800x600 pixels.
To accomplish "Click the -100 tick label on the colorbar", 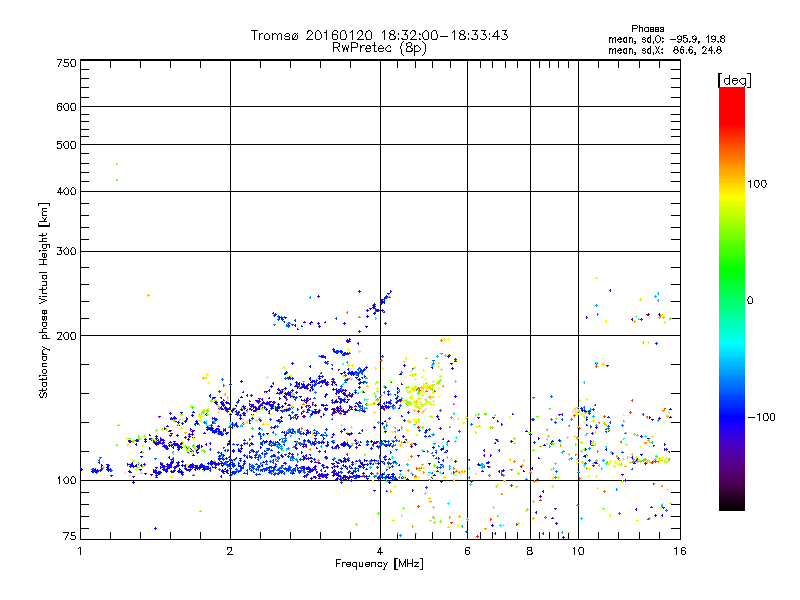I will (x=762, y=417).
